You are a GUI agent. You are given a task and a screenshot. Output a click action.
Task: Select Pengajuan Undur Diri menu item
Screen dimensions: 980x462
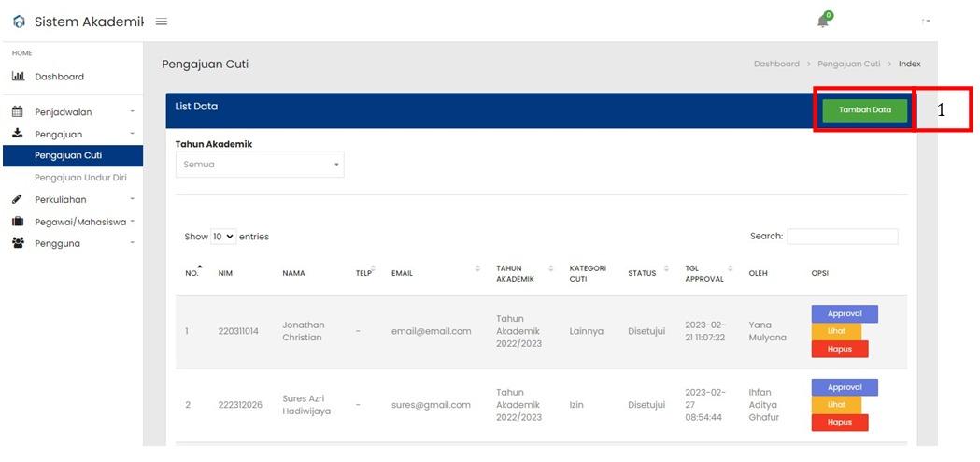click(x=80, y=178)
